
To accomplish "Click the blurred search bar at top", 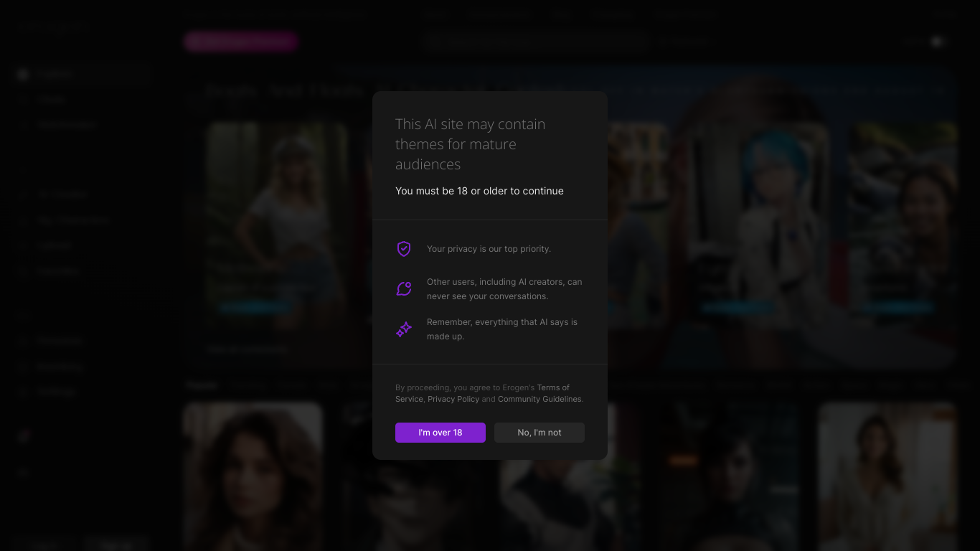I will click(536, 42).
